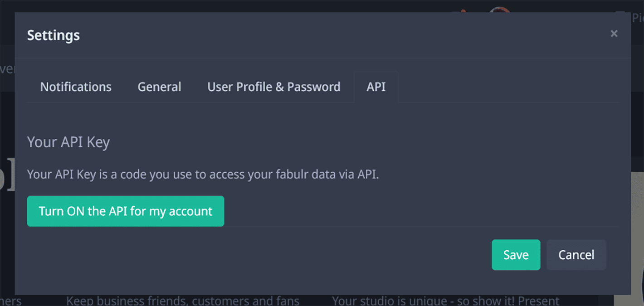Expand the User Profile & Password section
Image resolution: width=644 pixels, height=306 pixels.
(274, 87)
